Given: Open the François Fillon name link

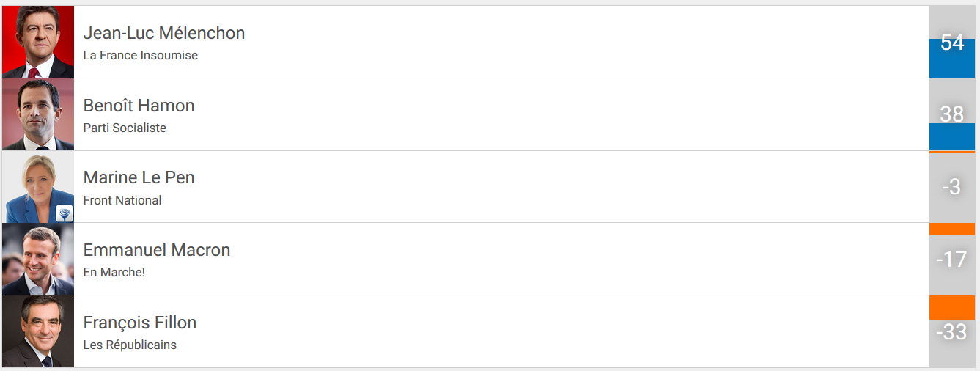Looking at the screenshot, I should point(140,323).
